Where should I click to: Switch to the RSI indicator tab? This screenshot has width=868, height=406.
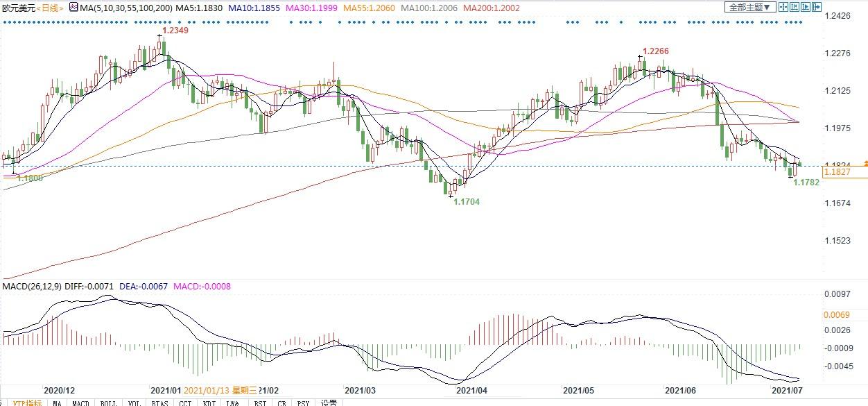coord(260,403)
